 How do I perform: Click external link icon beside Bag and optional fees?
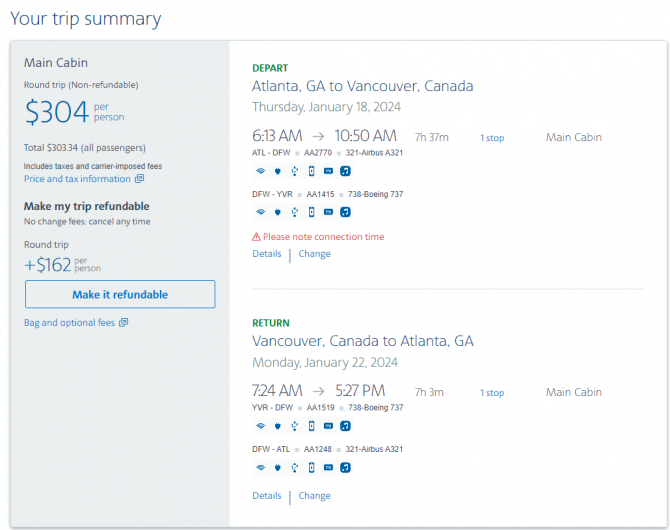123,322
